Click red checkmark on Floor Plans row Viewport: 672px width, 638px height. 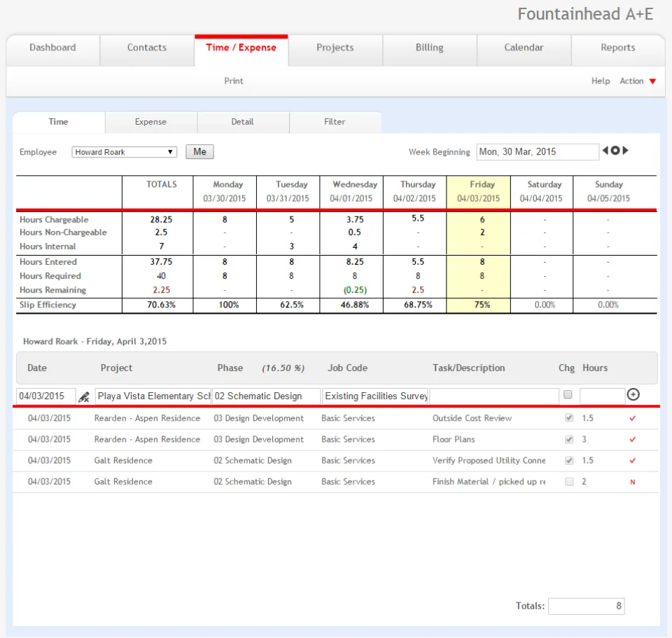tap(633, 440)
